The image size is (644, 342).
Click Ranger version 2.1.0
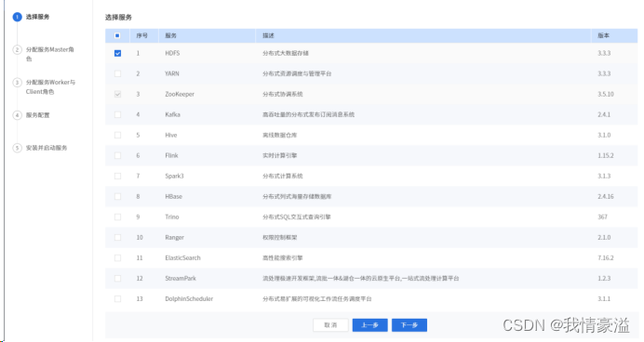tap(604, 237)
